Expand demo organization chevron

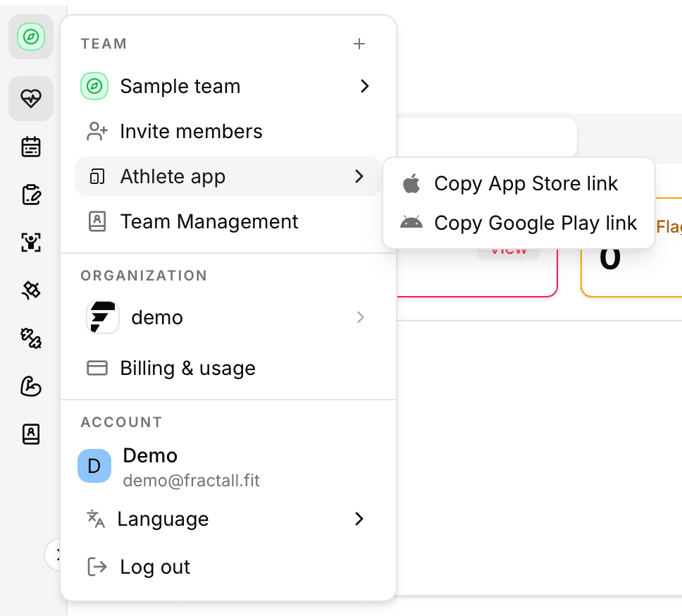click(360, 317)
